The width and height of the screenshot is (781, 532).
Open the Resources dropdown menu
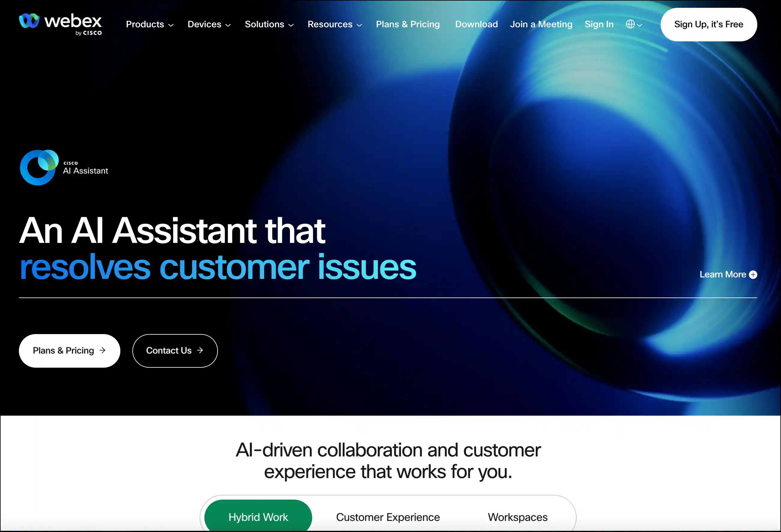(335, 24)
